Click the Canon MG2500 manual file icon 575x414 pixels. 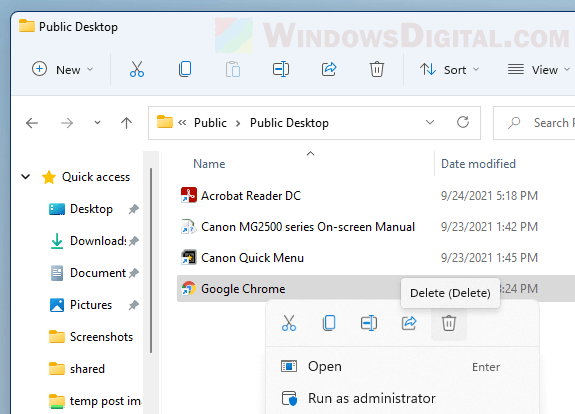[x=189, y=226]
